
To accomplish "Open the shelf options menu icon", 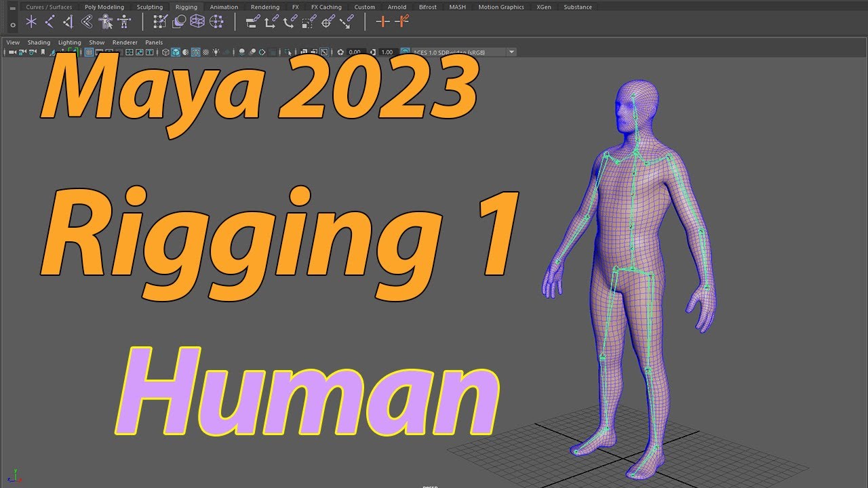I will [x=12, y=7].
